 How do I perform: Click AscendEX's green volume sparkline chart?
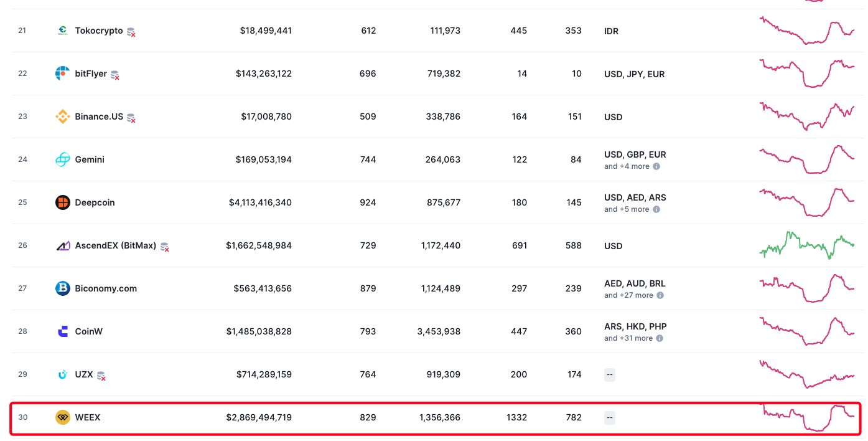coord(807,245)
